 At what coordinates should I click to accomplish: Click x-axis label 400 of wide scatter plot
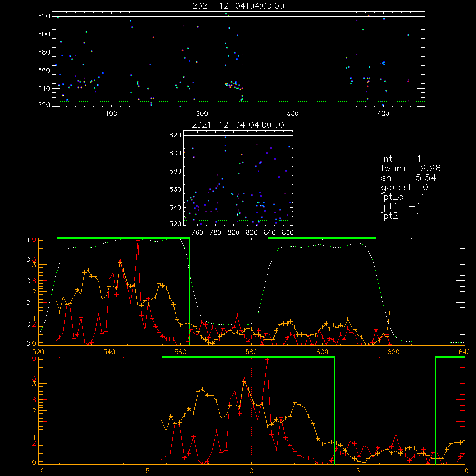tap(383, 114)
